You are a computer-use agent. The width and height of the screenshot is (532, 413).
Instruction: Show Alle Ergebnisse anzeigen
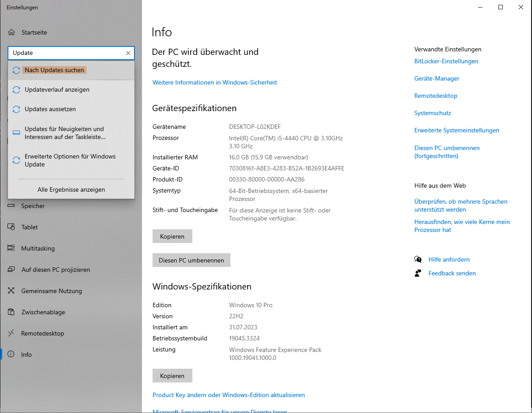[x=71, y=189]
